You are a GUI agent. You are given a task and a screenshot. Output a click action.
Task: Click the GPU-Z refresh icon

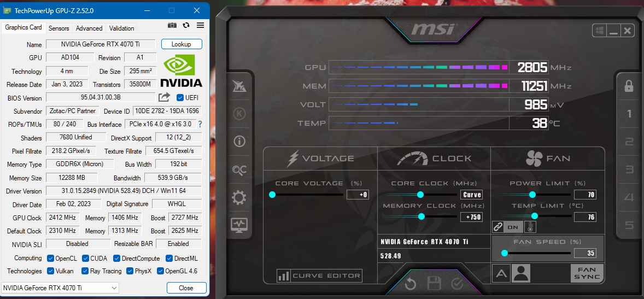coord(186,26)
